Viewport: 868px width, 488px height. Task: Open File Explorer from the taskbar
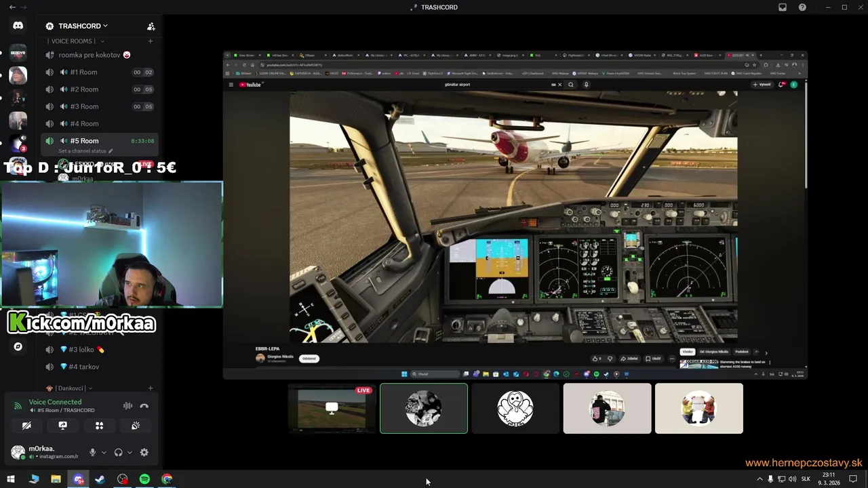pyautogui.click(x=56, y=479)
